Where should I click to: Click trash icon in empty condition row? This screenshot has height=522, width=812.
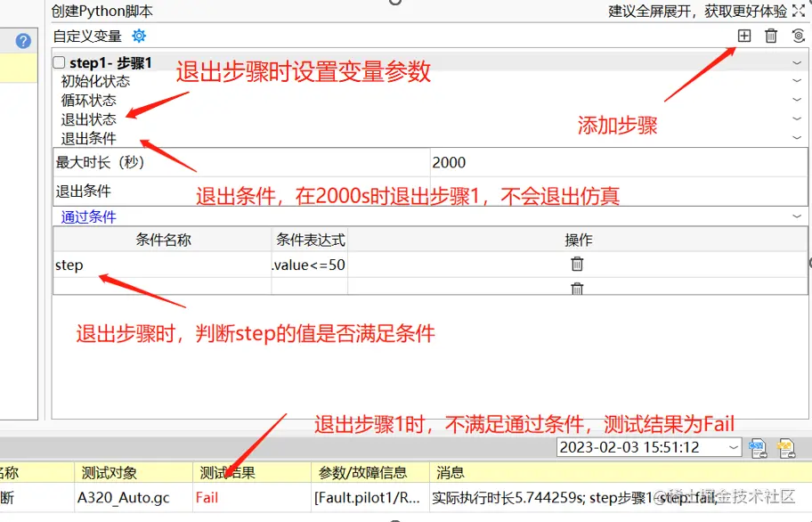[577, 288]
